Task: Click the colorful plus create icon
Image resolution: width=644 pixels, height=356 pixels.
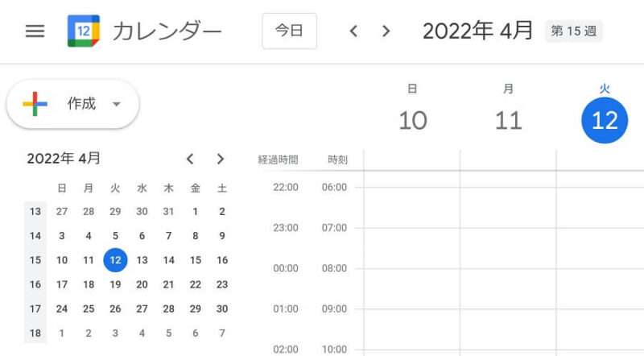Action: [x=35, y=104]
